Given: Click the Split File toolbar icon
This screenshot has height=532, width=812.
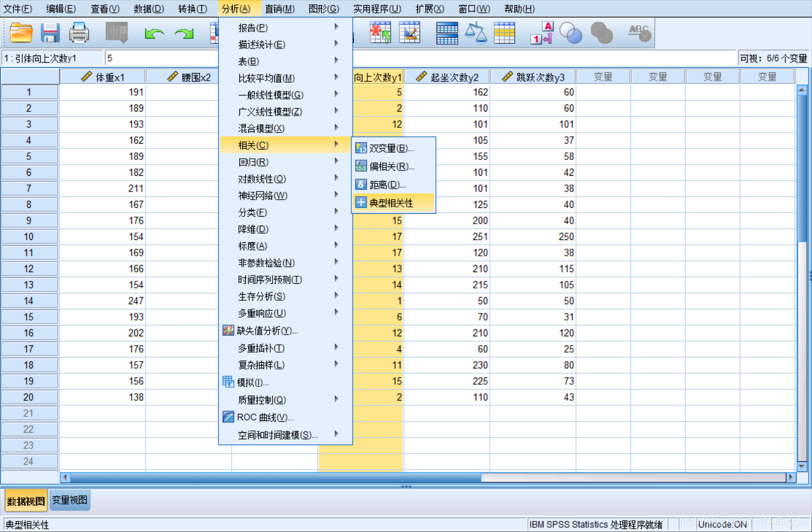Looking at the screenshot, I should coord(447,33).
